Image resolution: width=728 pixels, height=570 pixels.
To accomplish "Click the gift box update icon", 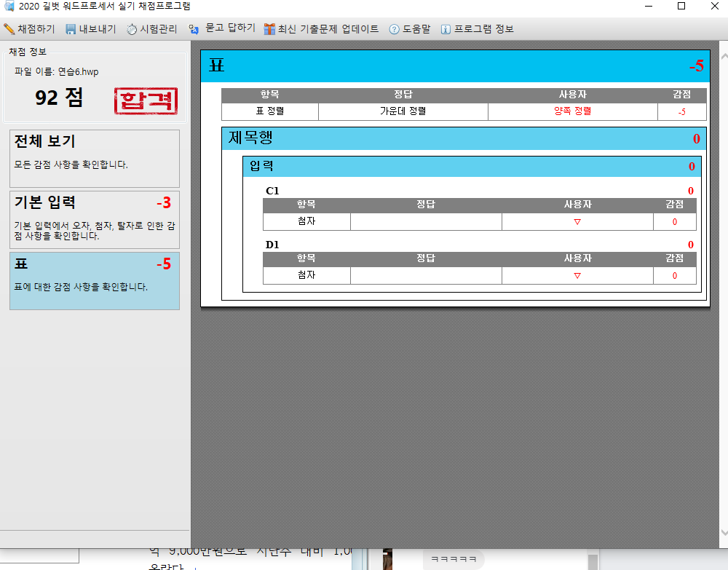I will pyautogui.click(x=269, y=29).
